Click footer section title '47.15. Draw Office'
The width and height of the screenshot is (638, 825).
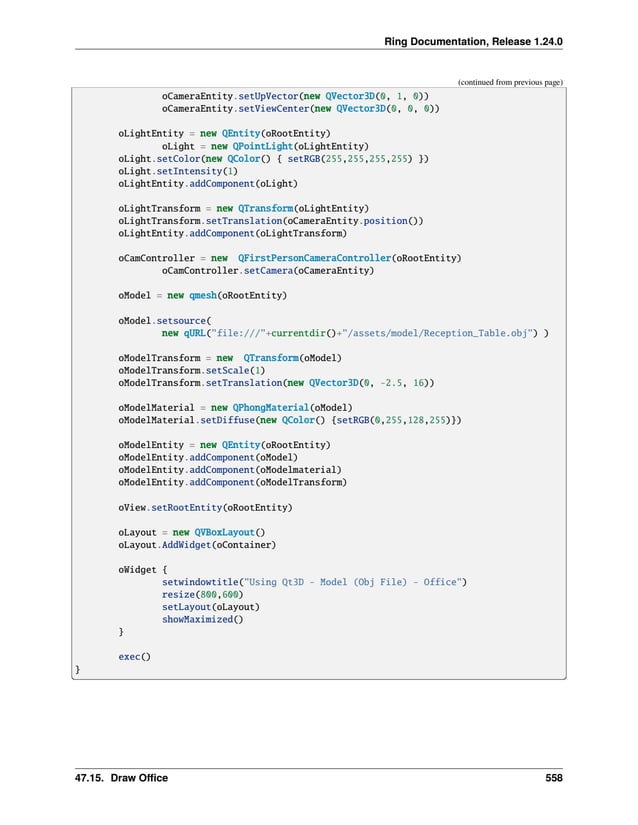[x=121, y=778]
